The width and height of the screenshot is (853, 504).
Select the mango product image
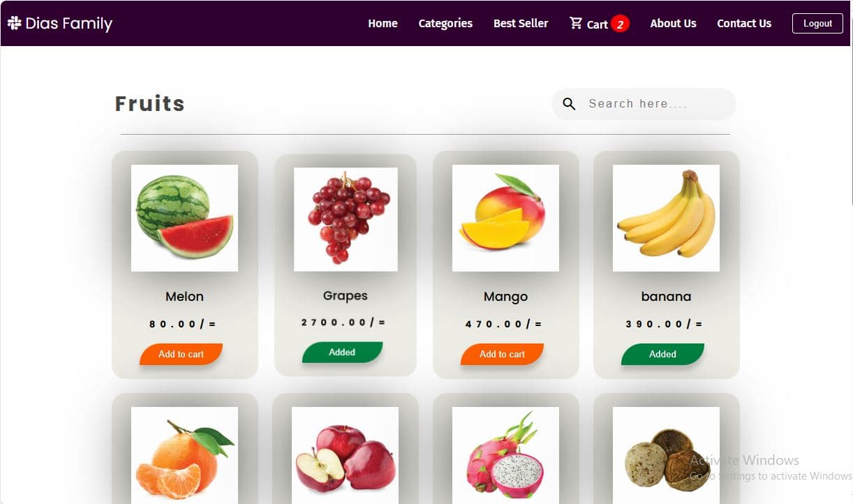505,218
